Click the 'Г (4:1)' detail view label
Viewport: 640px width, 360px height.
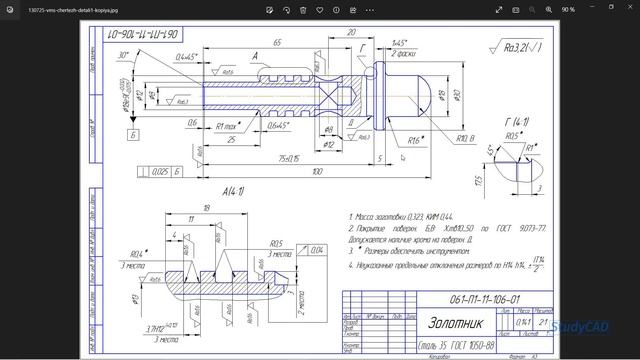(517, 122)
